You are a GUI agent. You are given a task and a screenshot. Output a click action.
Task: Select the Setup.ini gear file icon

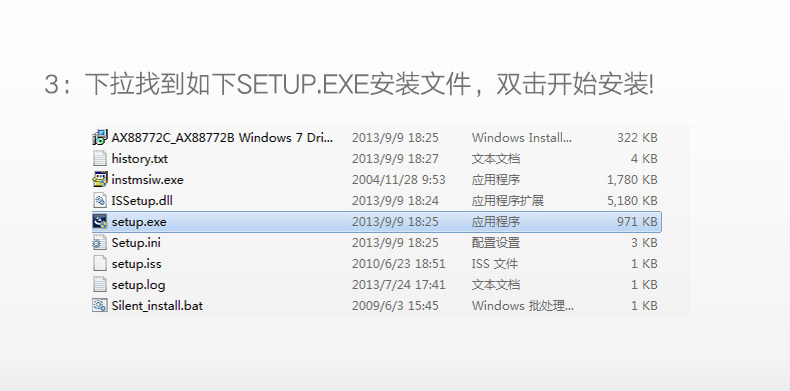tap(100, 243)
